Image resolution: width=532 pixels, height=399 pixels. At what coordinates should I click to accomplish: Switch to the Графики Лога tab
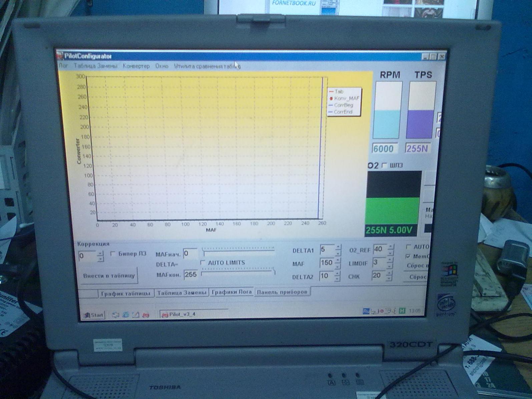pyautogui.click(x=231, y=292)
